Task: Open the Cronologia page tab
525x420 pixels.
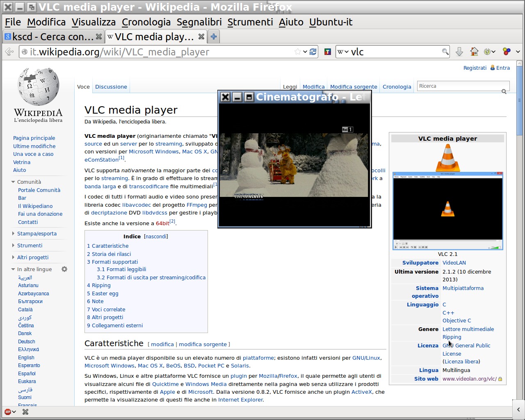Action: pyautogui.click(x=397, y=87)
